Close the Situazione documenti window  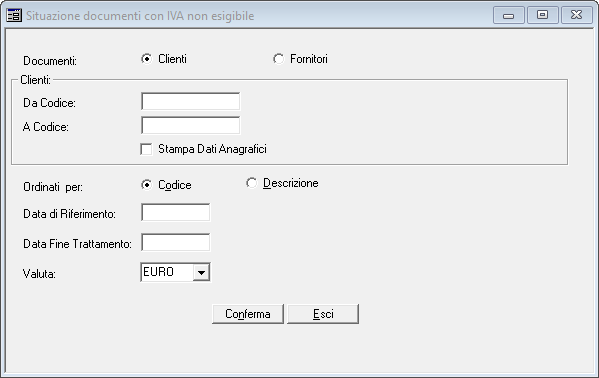pyautogui.click(x=576, y=15)
